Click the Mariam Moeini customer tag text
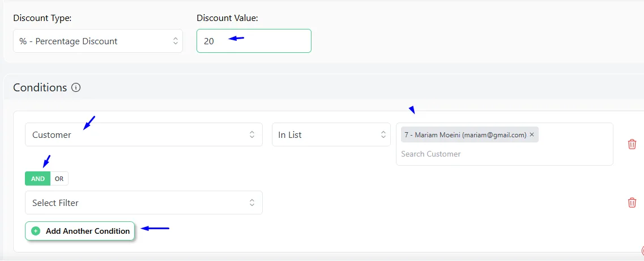Image resolution: width=644 pixels, height=261 pixels. coord(466,134)
